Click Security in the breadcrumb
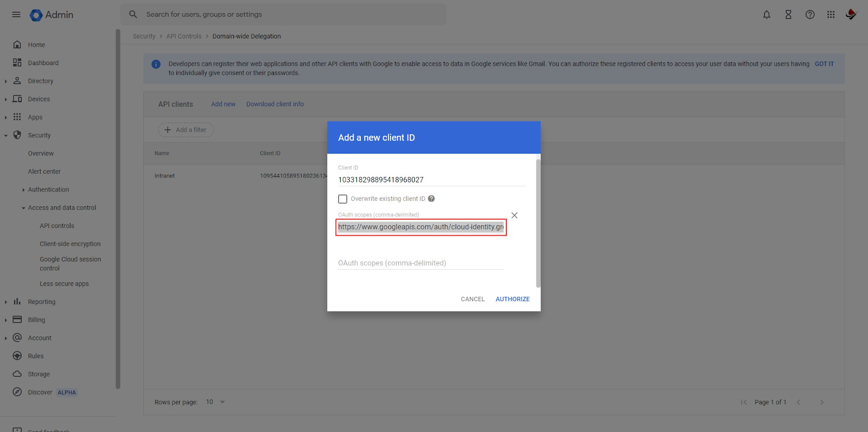This screenshot has height=432, width=868. click(144, 36)
